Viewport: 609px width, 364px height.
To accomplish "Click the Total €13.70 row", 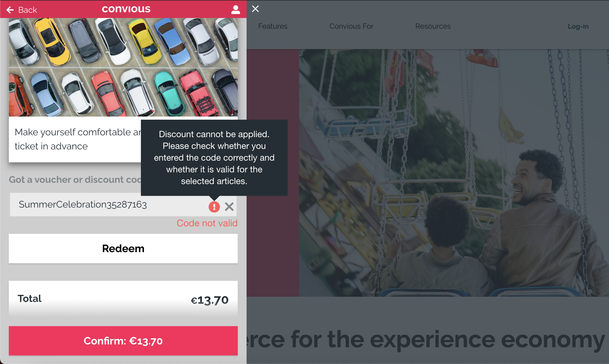I will 123,299.
